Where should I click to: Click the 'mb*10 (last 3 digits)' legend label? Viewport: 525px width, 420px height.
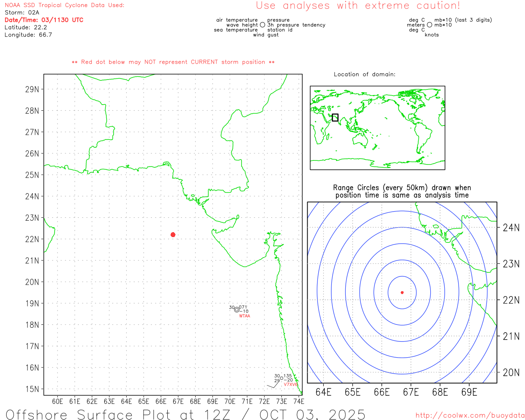pos(463,20)
